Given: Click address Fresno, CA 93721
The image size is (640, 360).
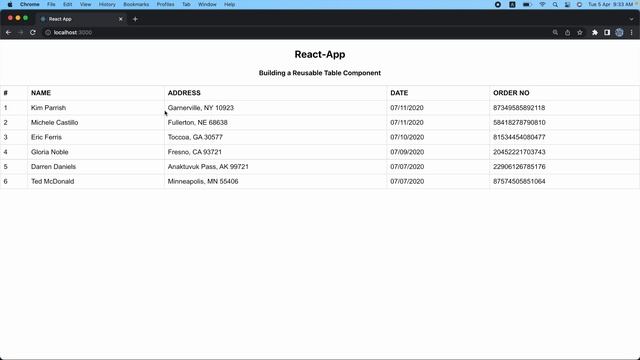Looking at the screenshot, I should click(195, 152).
